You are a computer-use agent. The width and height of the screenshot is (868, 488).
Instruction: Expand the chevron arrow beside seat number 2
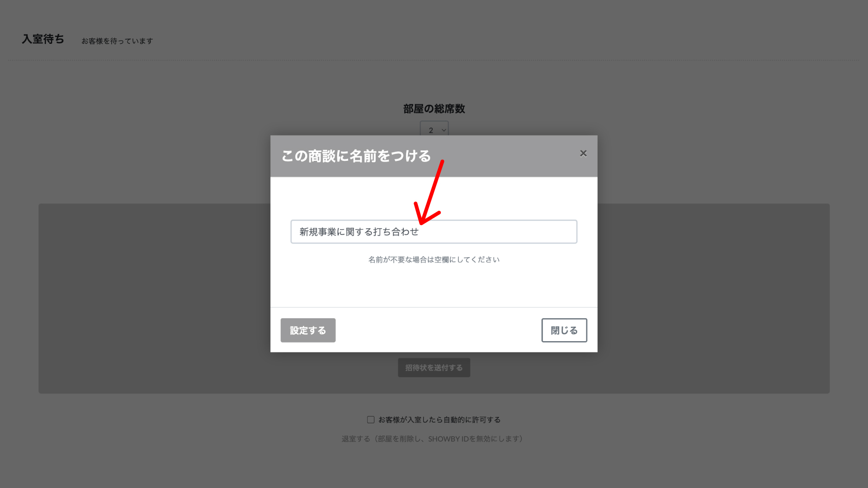click(444, 130)
